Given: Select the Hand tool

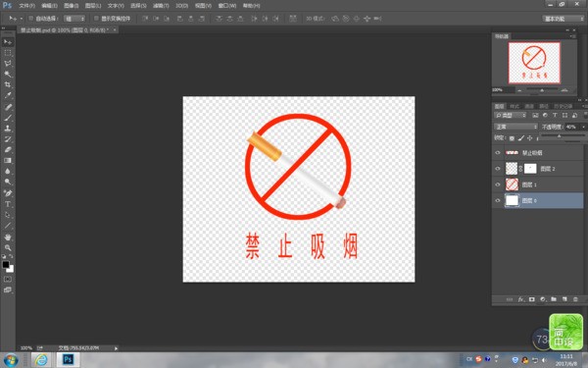Looking at the screenshot, I should 8,237.
